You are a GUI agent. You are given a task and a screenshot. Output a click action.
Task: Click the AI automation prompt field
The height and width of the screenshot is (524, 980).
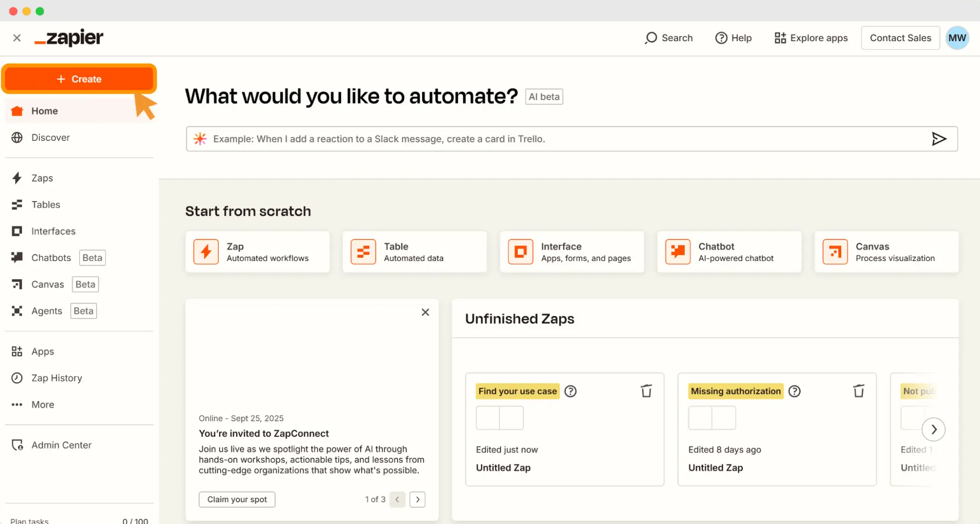point(572,139)
